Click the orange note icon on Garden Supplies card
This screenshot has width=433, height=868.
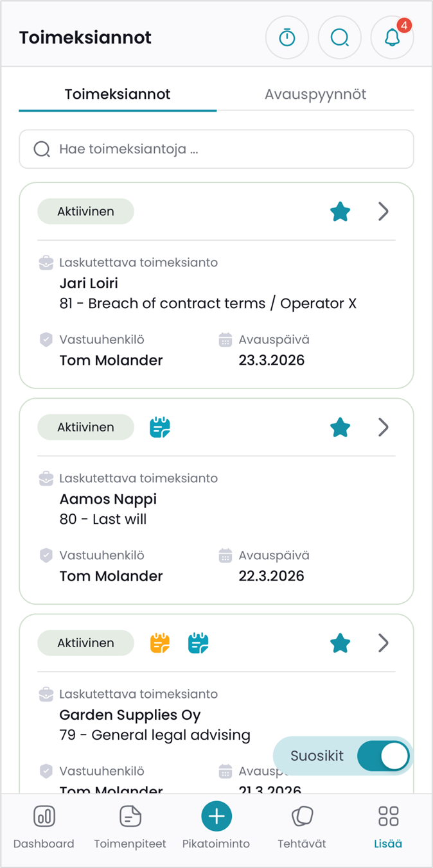point(160,643)
